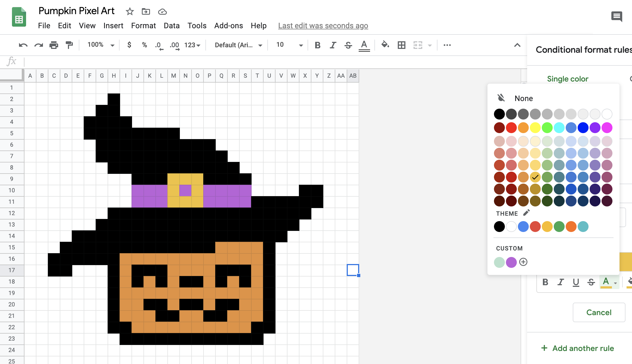This screenshot has height=364, width=632.
Task: Pick the magenta swatch
Action: 607,128
